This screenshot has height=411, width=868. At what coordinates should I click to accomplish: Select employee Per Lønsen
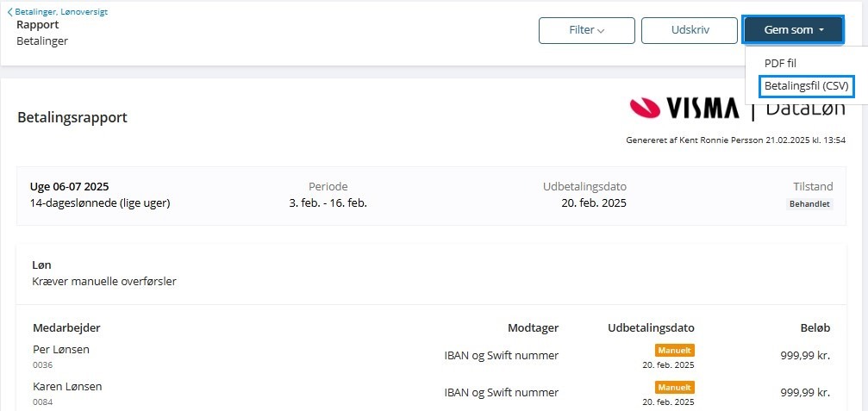point(61,350)
